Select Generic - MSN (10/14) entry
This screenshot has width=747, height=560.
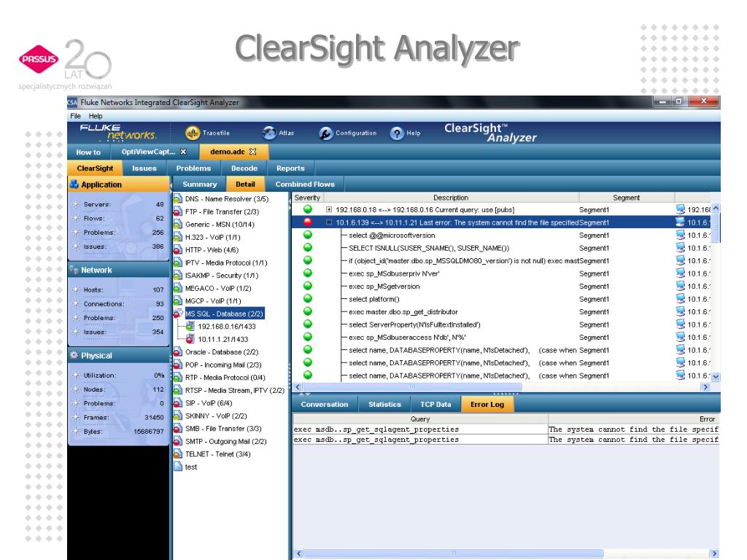[x=220, y=225]
